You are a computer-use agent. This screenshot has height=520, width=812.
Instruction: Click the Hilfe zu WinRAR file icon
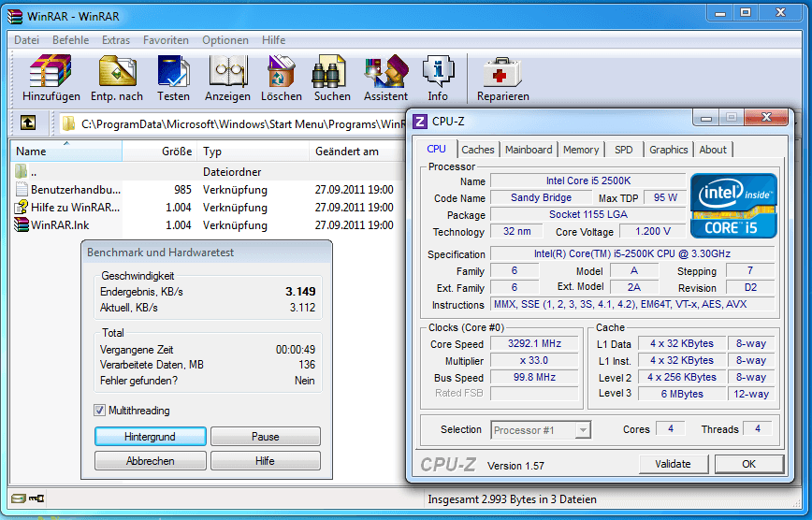[22, 208]
